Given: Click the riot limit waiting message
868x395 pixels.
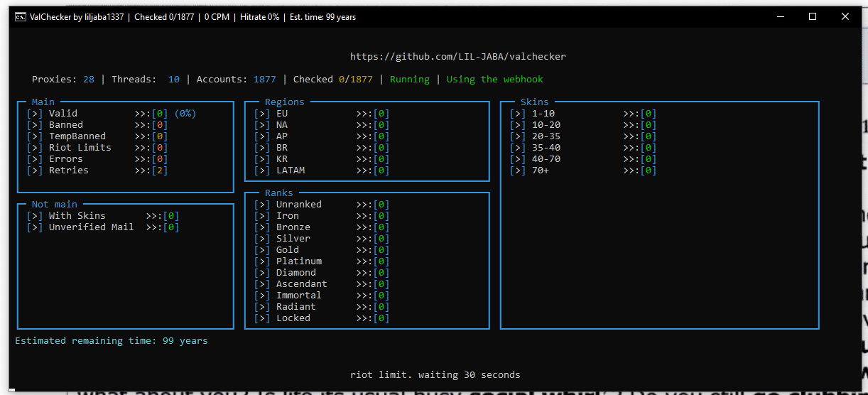Looking at the screenshot, I should 435,375.
